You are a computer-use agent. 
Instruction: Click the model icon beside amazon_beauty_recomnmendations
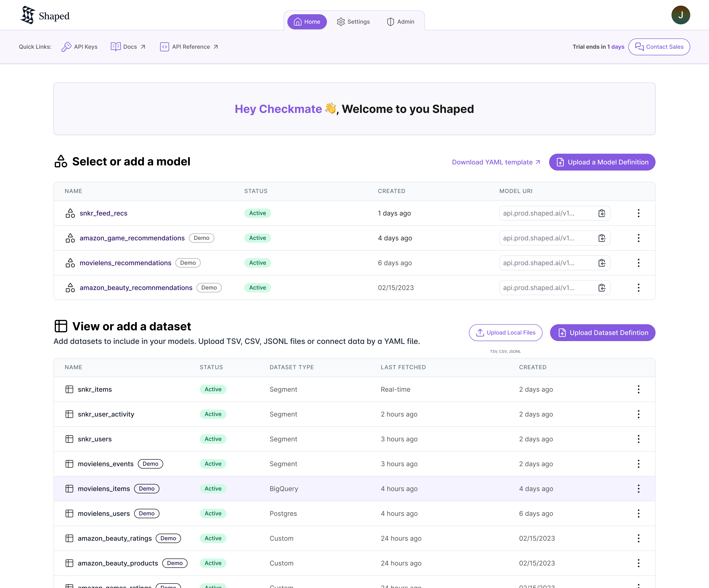[x=70, y=288]
